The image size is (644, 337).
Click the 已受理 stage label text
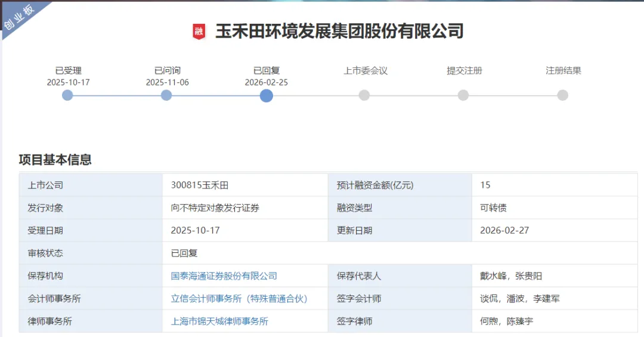[x=69, y=71]
